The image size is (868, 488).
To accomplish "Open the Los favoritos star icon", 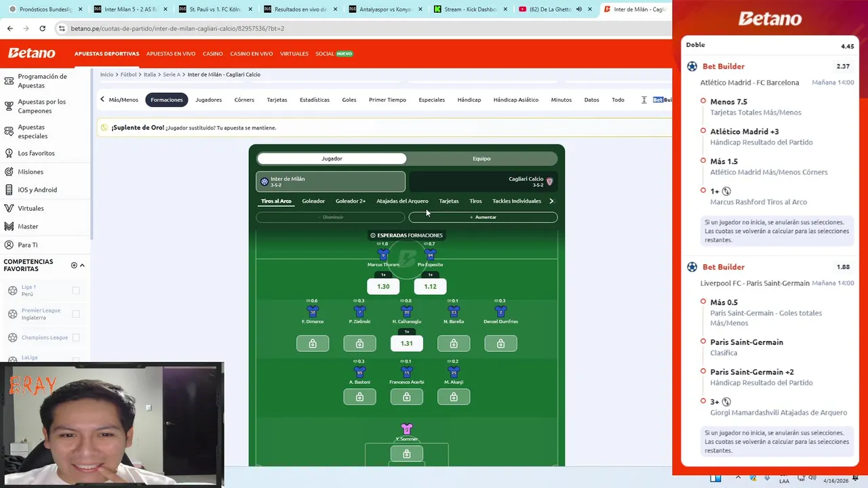I will coord(9,153).
